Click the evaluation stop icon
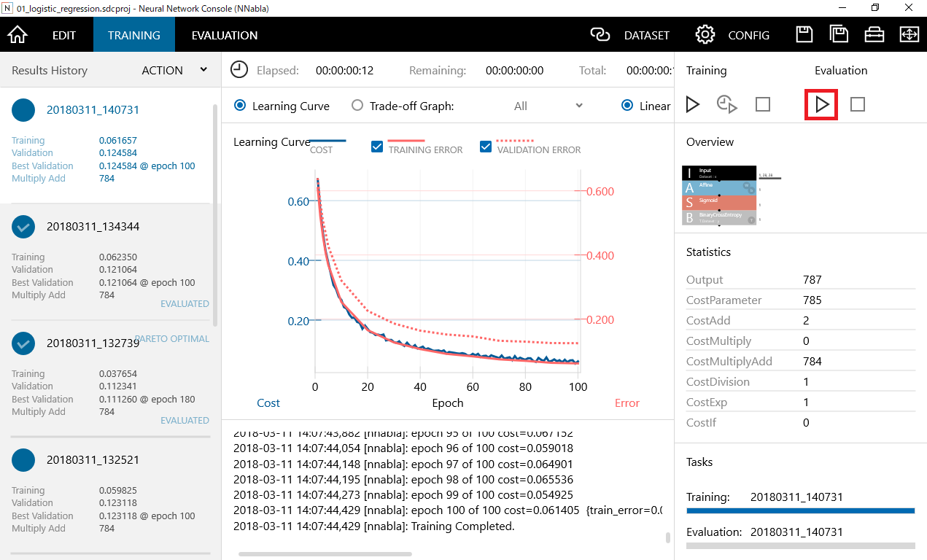 857,104
